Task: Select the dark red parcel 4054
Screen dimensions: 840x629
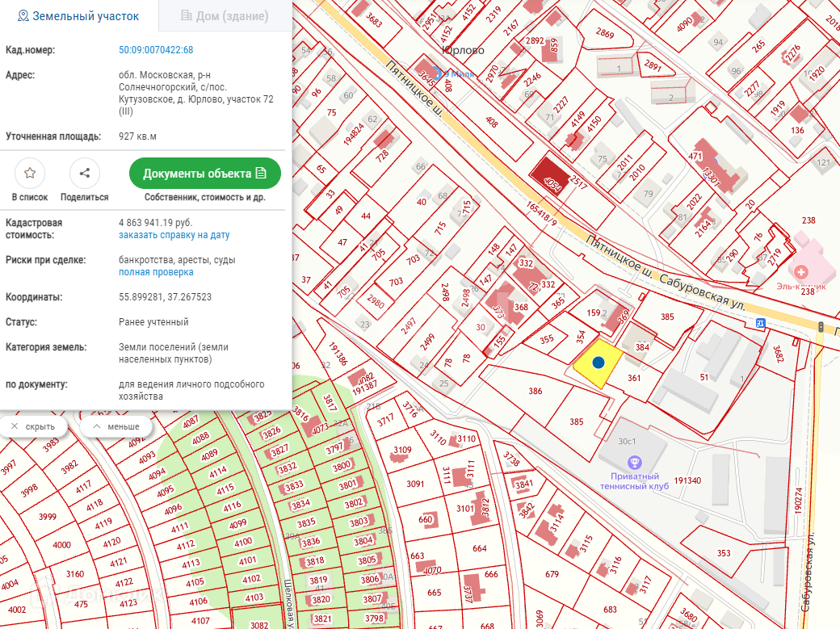Action: pyautogui.click(x=550, y=176)
